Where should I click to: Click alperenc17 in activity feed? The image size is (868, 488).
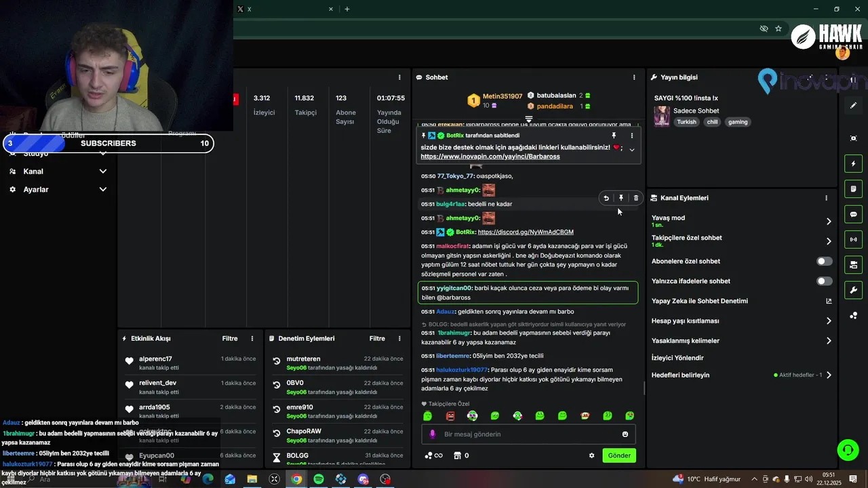point(155,359)
